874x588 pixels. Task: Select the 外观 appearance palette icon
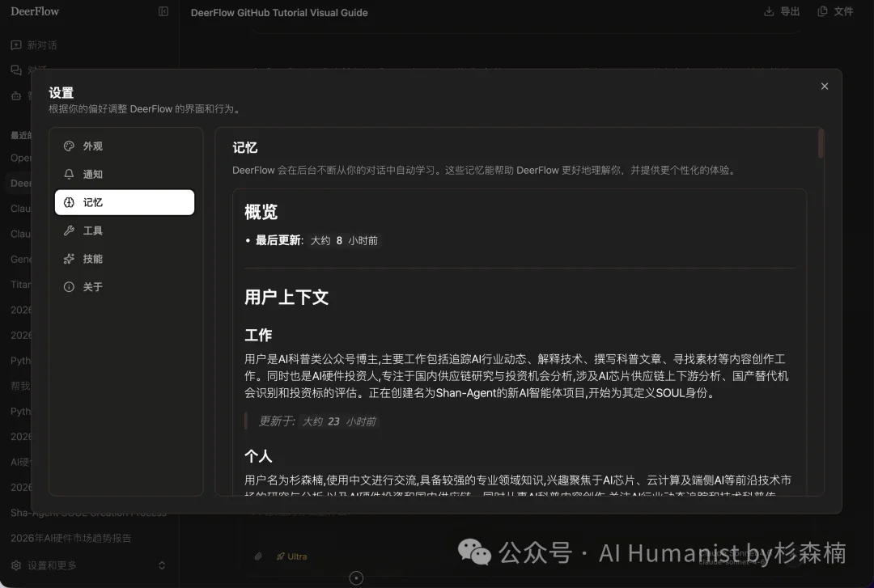(x=70, y=146)
